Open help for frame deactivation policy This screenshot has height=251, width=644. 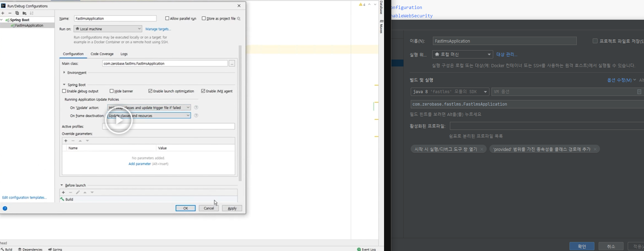pos(196,115)
